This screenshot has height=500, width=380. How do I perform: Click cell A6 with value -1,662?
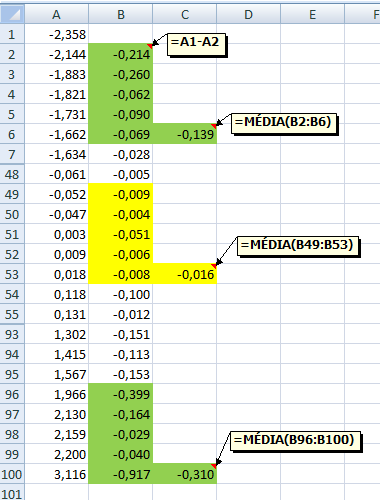(x=56, y=134)
